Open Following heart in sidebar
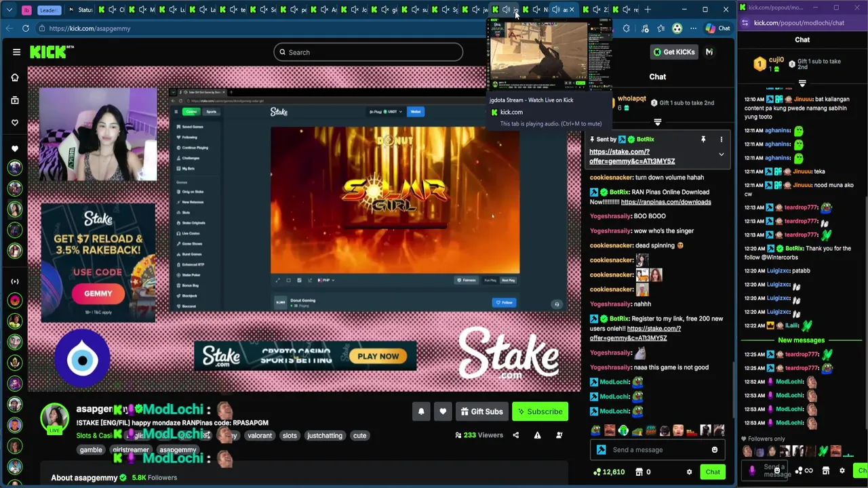This screenshot has width=868, height=488. tap(15, 123)
